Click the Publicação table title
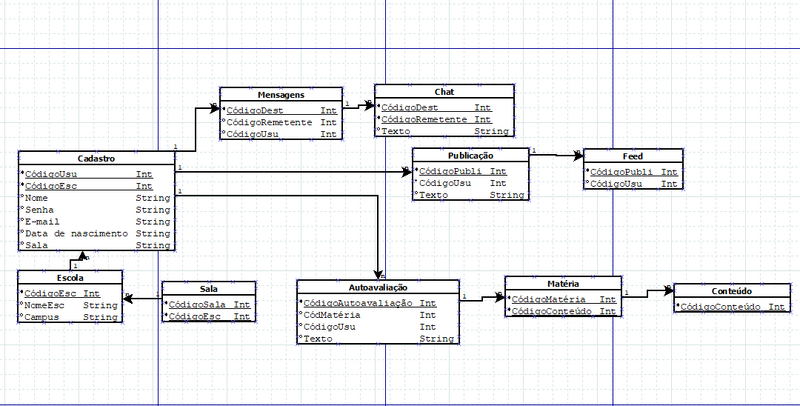Image resolution: width=800 pixels, height=406 pixels. point(469,156)
